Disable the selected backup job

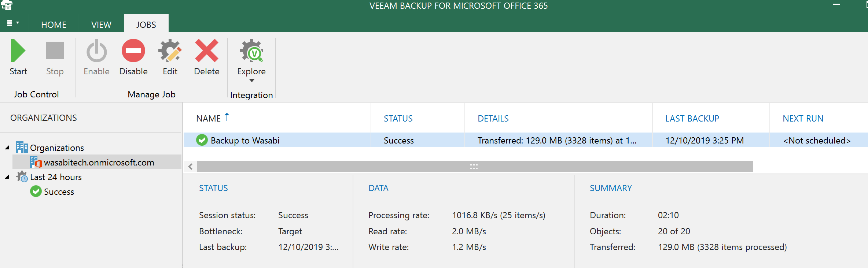click(133, 57)
